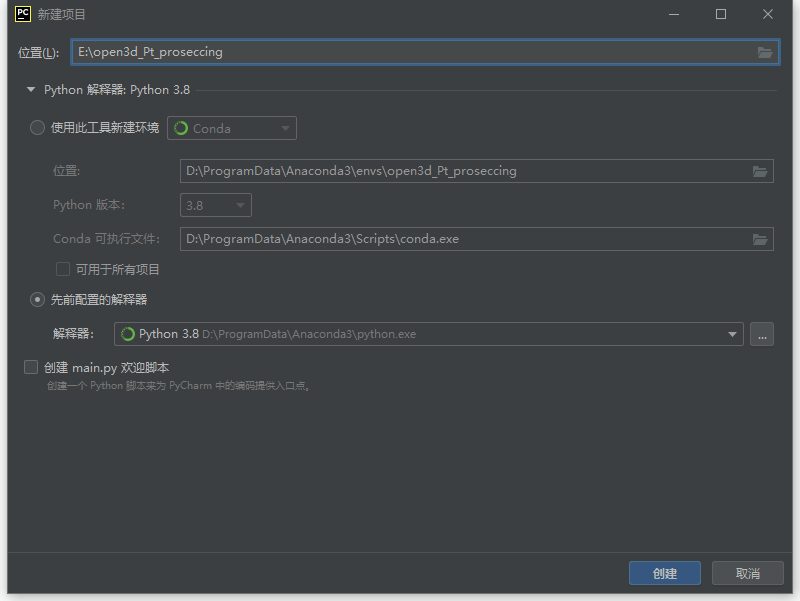Screen dimensions: 800x601
Task: Enable the create main.py welcome script checkbox
Action: click(31, 367)
